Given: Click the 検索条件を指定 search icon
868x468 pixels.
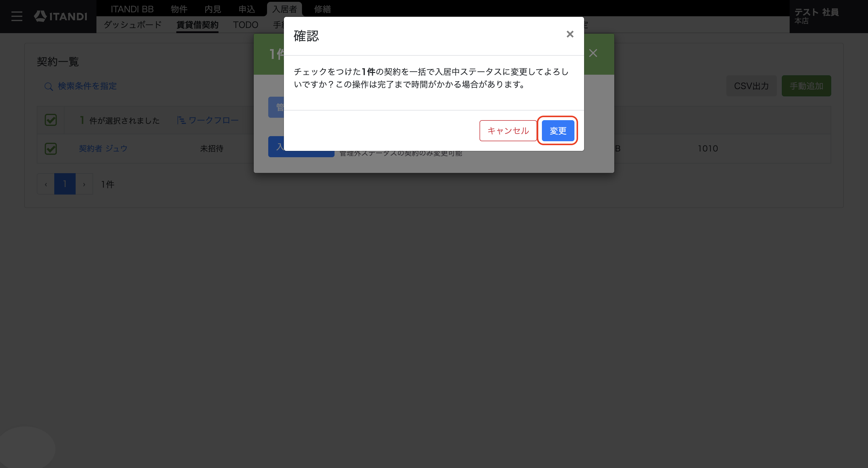Looking at the screenshot, I should (x=49, y=86).
